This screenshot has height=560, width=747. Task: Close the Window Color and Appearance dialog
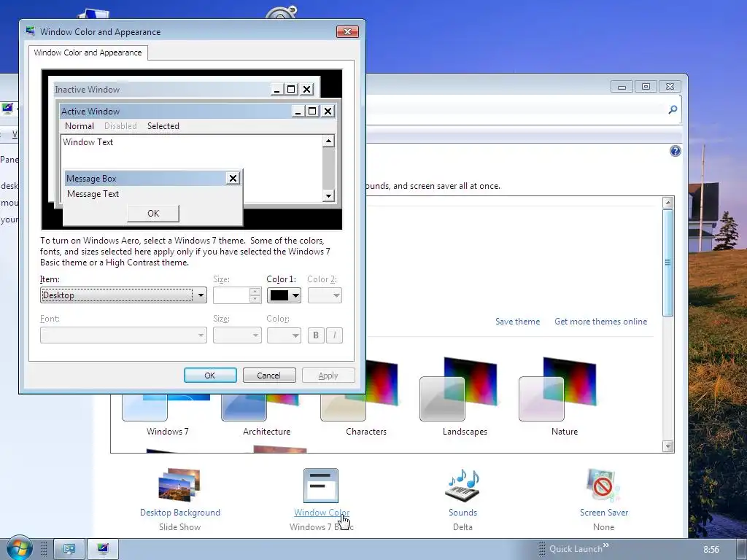[x=347, y=31]
